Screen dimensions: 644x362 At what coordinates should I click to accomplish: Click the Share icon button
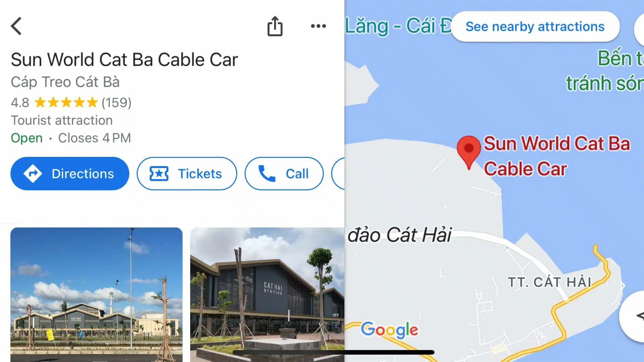(275, 25)
